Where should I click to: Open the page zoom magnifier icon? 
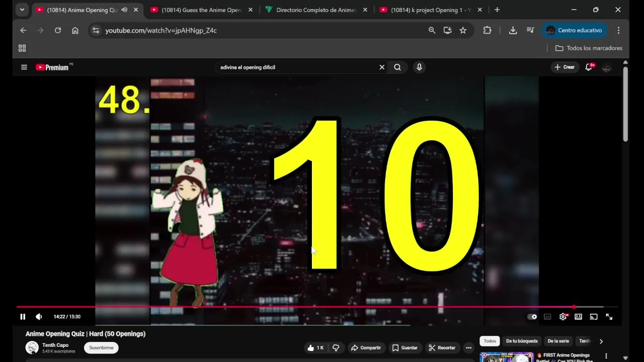click(x=432, y=31)
